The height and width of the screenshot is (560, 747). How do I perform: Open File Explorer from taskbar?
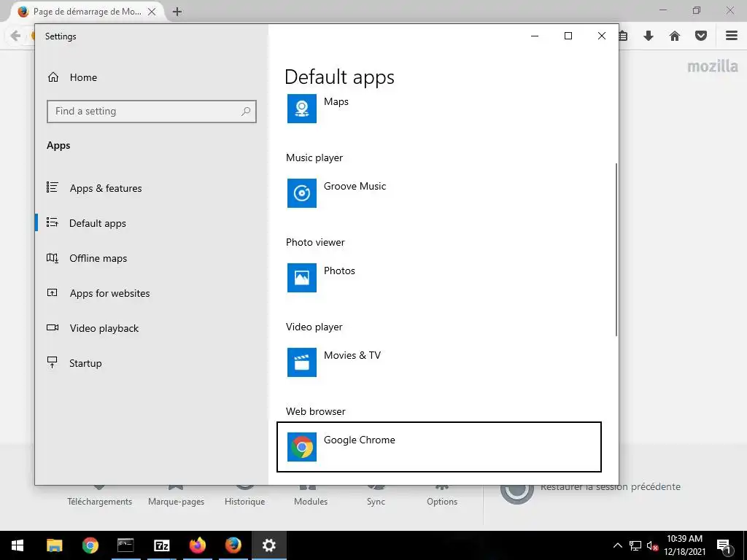[x=54, y=545]
